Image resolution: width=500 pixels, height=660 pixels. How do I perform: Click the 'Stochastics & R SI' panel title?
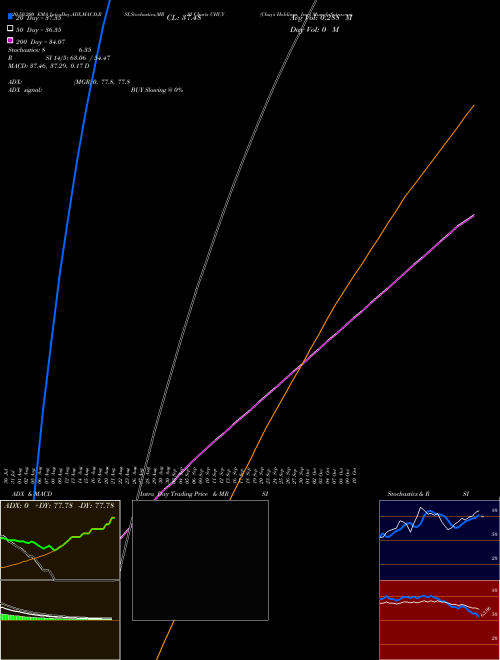click(428, 494)
